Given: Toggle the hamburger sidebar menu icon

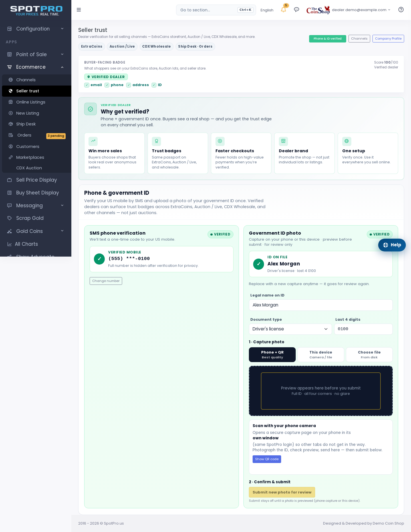Looking at the screenshot, I should [x=79, y=10].
